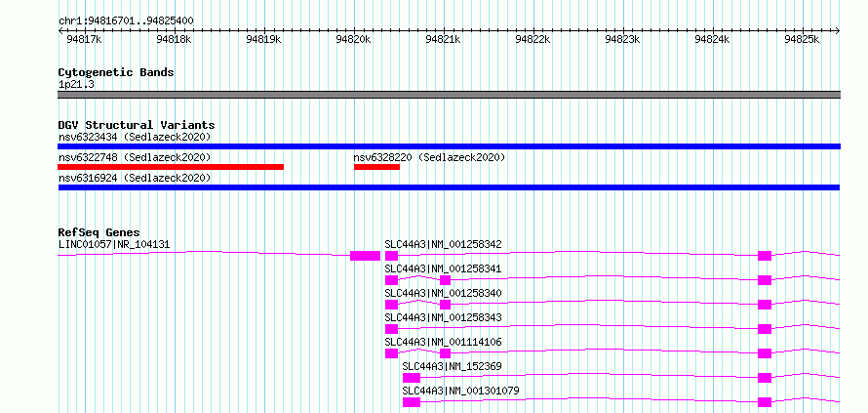Select the RefSeq Genes track title

(x=99, y=232)
